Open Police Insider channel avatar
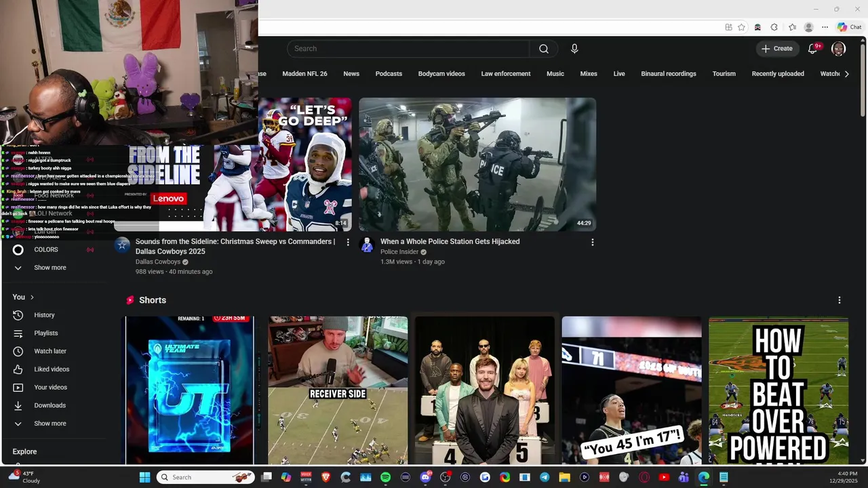The width and height of the screenshot is (868, 488). pos(367,245)
